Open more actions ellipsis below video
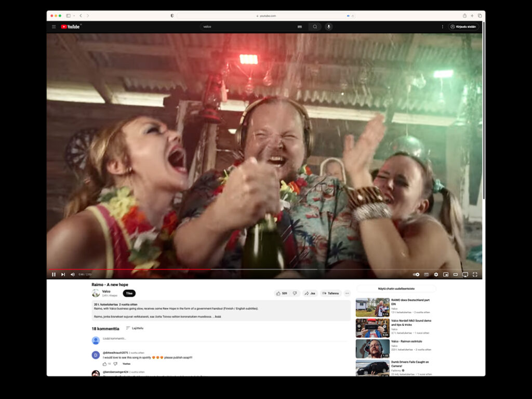Viewport: 532px width, 399px height. [x=347, y=293]
